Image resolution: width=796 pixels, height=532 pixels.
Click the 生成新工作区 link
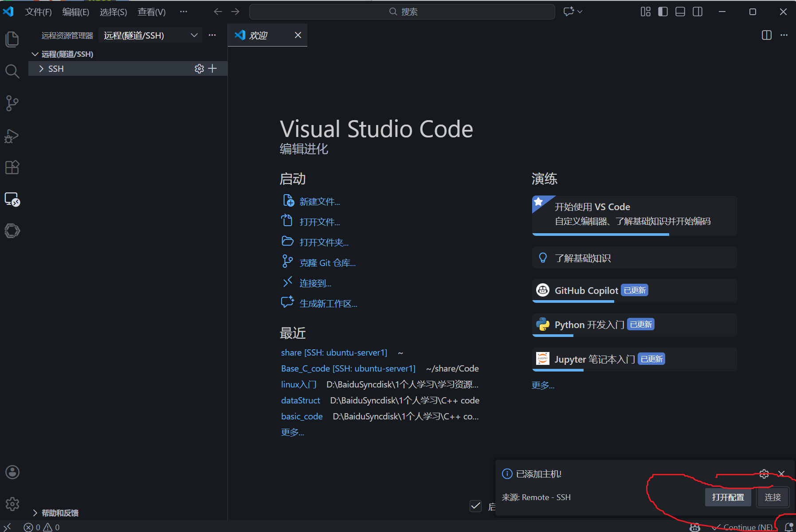coord(328,304)
